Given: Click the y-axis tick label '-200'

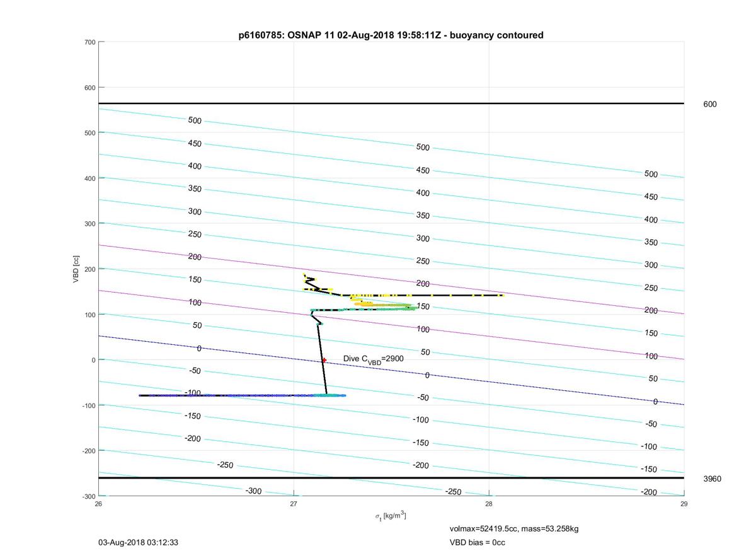Looking at the screenshot, I should [x=88, y=451].
